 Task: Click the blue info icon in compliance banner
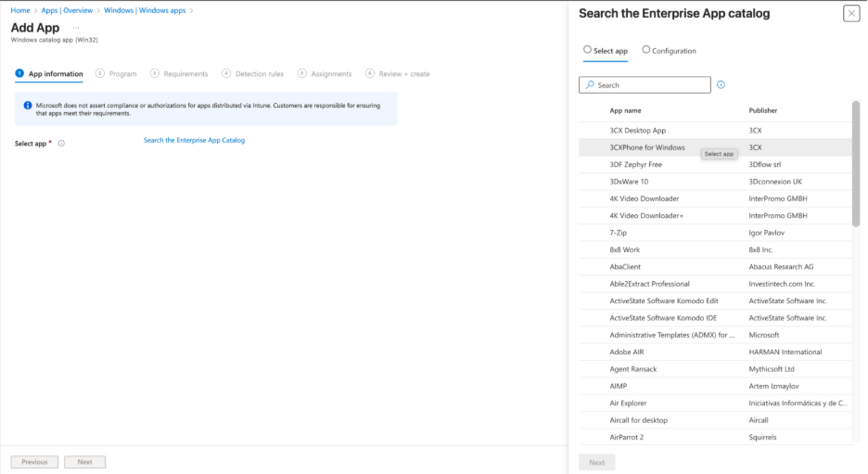(28, 106)
